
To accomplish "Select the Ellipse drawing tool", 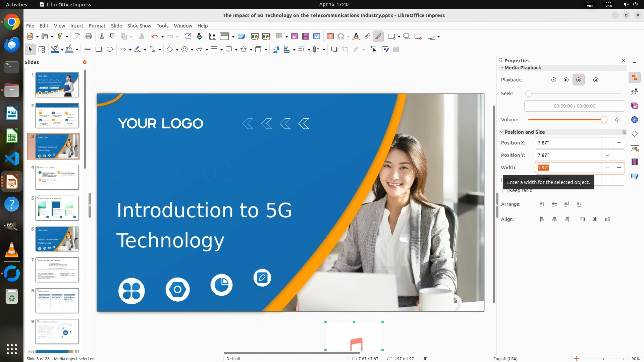I will pos(110,50).
